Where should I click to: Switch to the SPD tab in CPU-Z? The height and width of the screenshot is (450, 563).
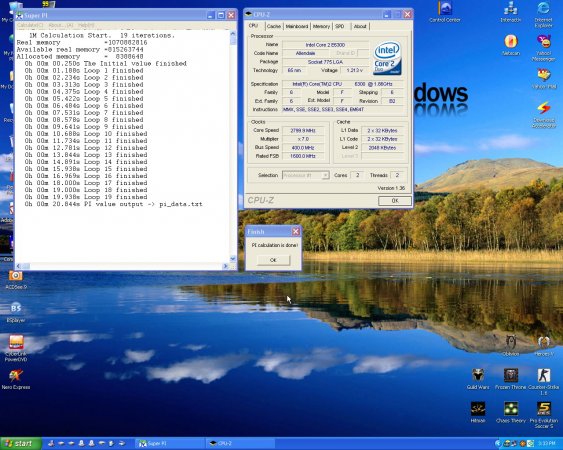[x=340, y=27]
